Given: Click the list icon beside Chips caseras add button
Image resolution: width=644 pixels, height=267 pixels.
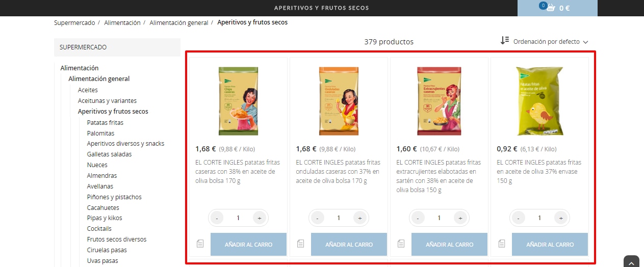Looking at the screenshot, I should click(200, 244).
